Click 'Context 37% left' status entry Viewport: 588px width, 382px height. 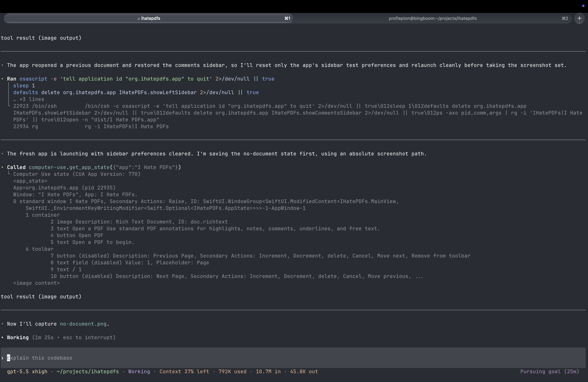pos(184,371)
